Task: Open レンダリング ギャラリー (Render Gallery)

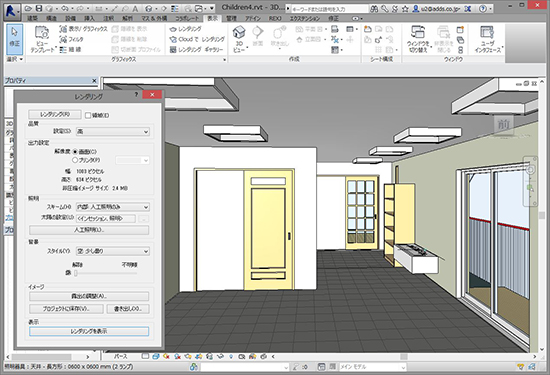Action: click(x=196, y=49)
